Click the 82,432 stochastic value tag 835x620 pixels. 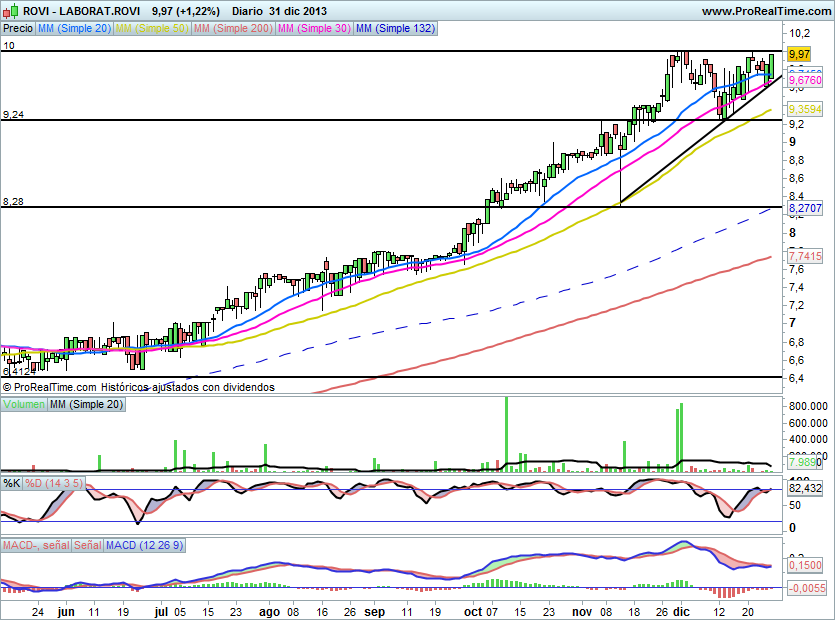coord(804,489)
